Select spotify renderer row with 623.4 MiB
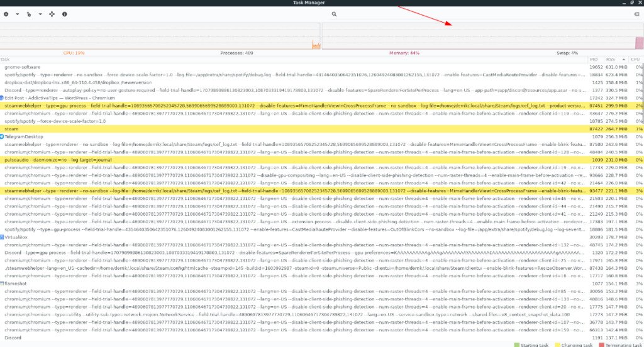This screenshot has width=644, height=347. (x=322, y=75)
